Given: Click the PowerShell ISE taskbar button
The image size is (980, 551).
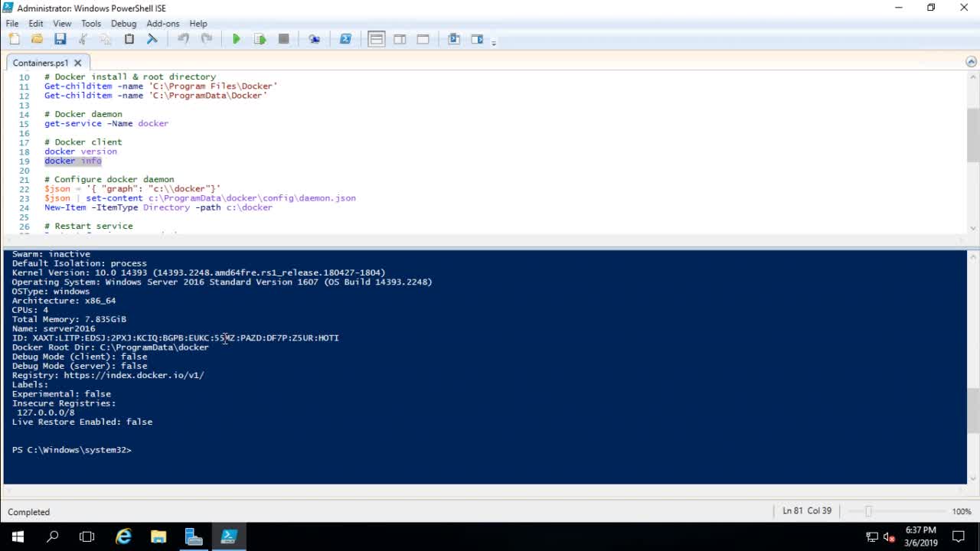Looking at the screenshot, I should [x=229, y=536].
